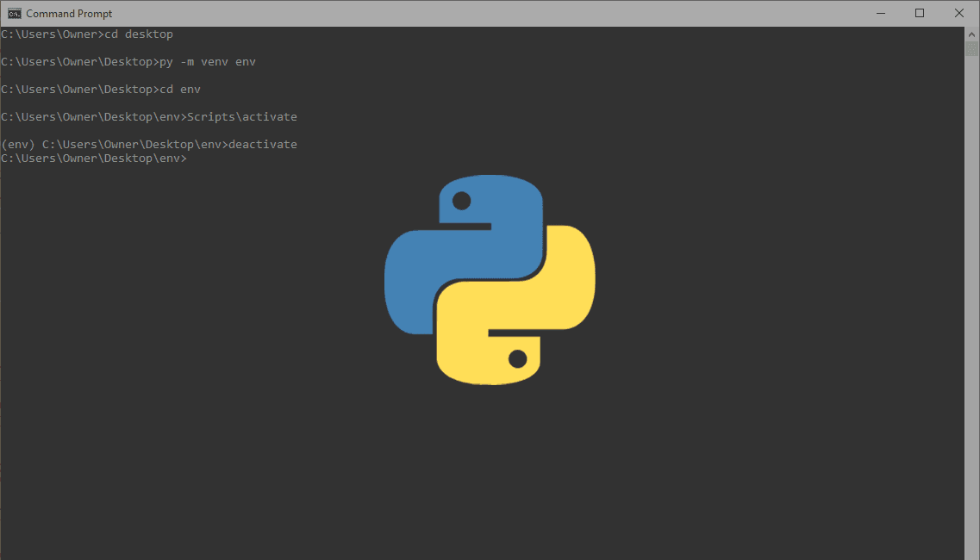Image resolution: width=980 pixels, height=560 pixels.
Task: Select the 'deactivate' command text
Action: (x=264, y=144)
